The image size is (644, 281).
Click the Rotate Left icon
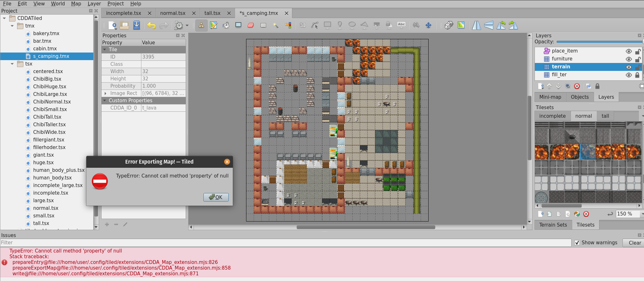(501, 25)
